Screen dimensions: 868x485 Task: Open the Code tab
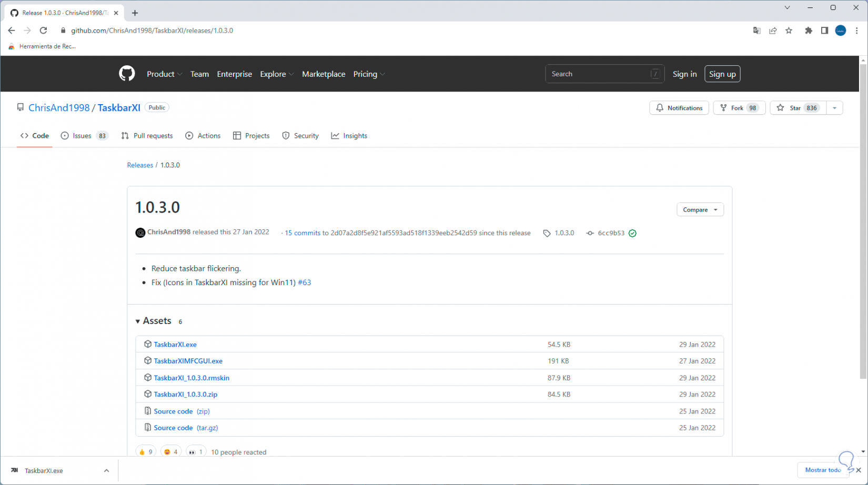click(35, 136)
